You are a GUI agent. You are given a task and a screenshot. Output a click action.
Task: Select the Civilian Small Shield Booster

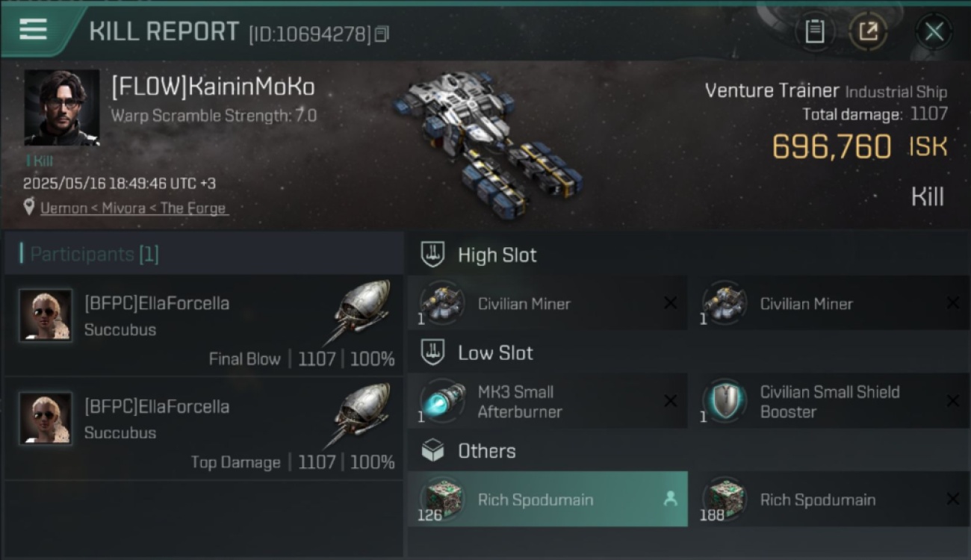(x=830, y=401)
